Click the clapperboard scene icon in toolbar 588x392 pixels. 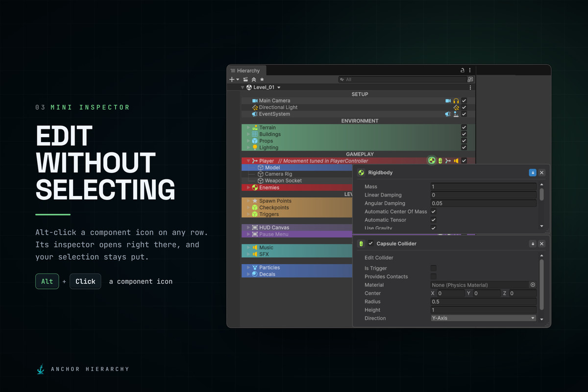[245, 79]
